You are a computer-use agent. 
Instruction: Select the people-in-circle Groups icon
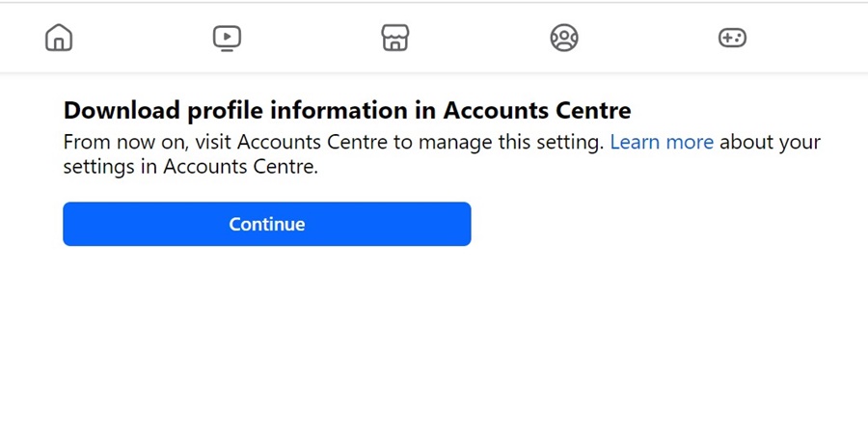point(564,39)
